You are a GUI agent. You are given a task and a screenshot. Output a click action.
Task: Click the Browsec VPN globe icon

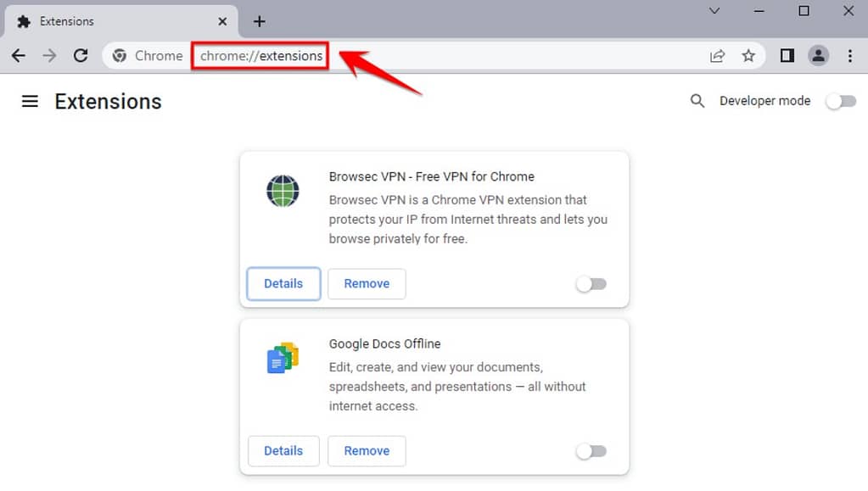point(283,191)
